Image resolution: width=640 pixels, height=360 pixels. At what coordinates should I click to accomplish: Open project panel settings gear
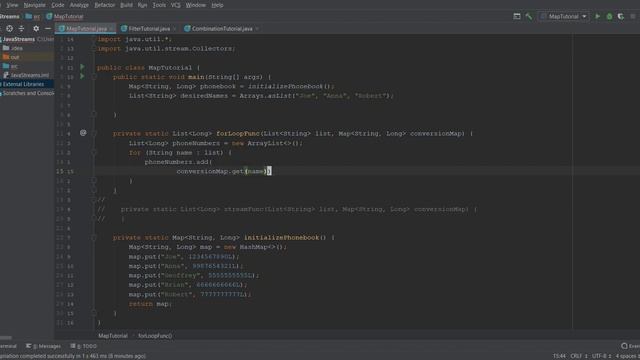[36, 29]
